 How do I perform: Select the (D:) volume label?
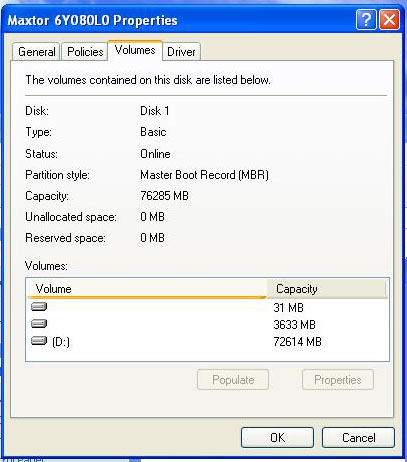61,342
